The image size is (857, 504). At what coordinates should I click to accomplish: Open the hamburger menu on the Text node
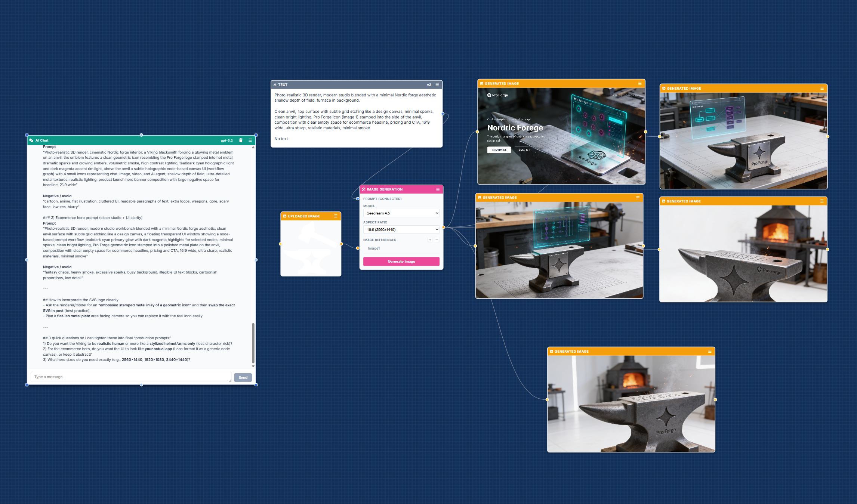pyautogui.click(x=437, y=84)
